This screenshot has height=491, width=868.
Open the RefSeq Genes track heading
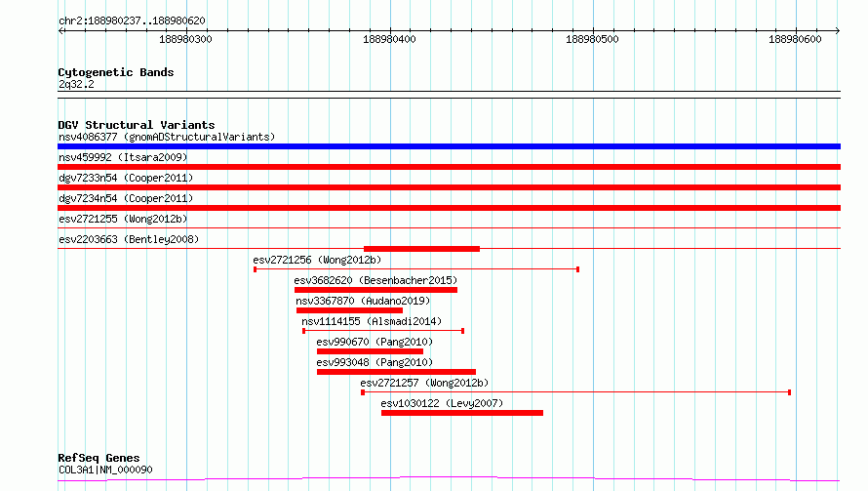tap(99, 458)
